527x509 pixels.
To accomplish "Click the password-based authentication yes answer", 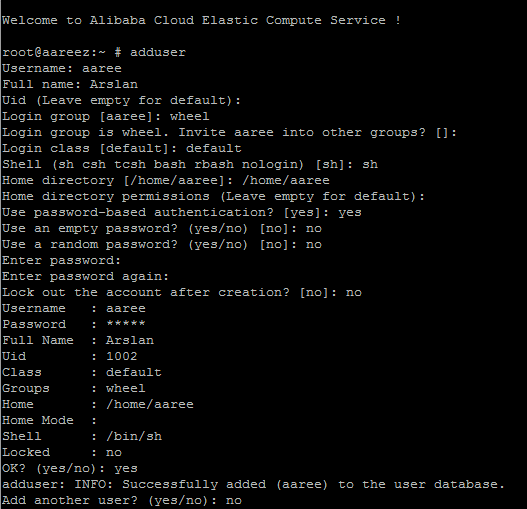I will tap(350, 213).
